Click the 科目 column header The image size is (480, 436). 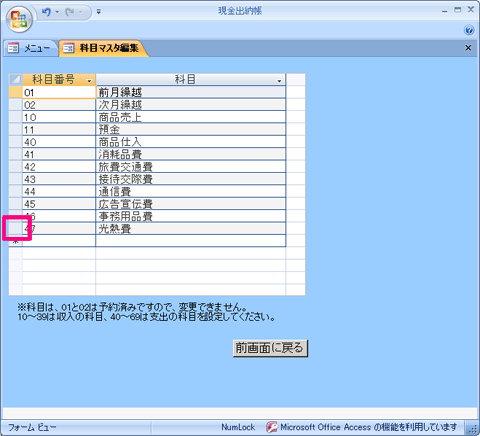(x=190, y=80)
